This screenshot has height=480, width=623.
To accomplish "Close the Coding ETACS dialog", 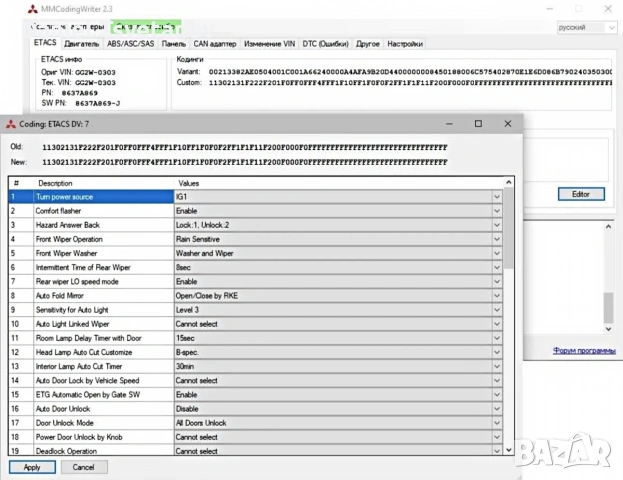I will tap(508, 124).
